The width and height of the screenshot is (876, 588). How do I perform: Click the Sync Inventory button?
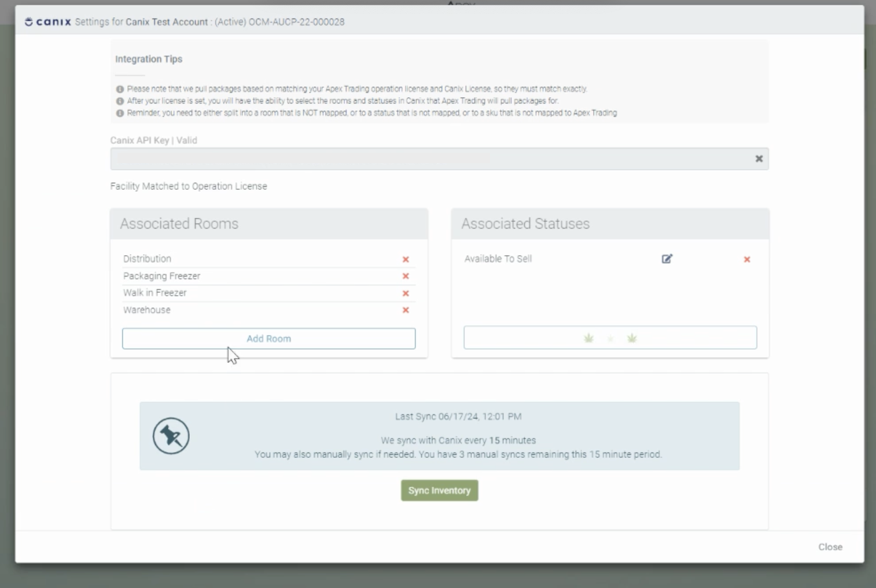(440, 490)
